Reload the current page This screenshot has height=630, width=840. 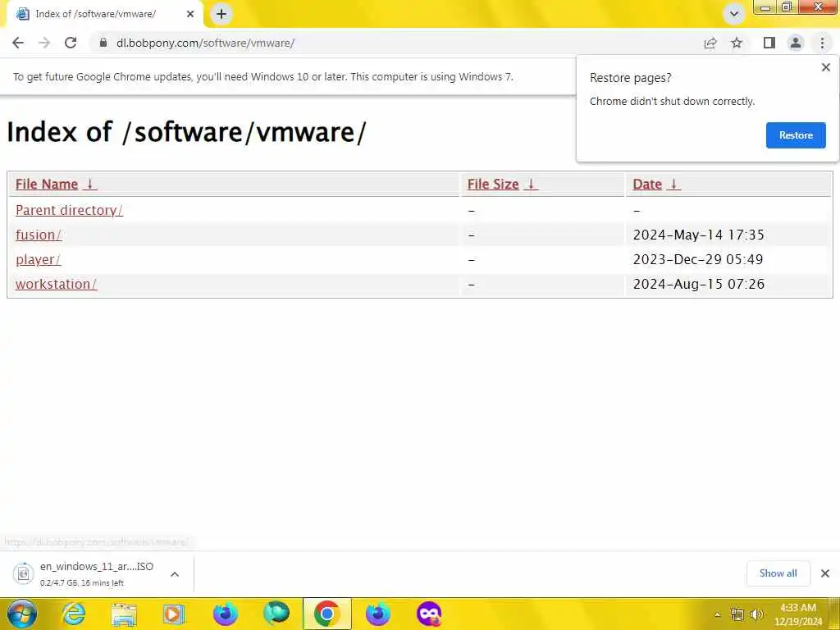click(x=71, y=43)
